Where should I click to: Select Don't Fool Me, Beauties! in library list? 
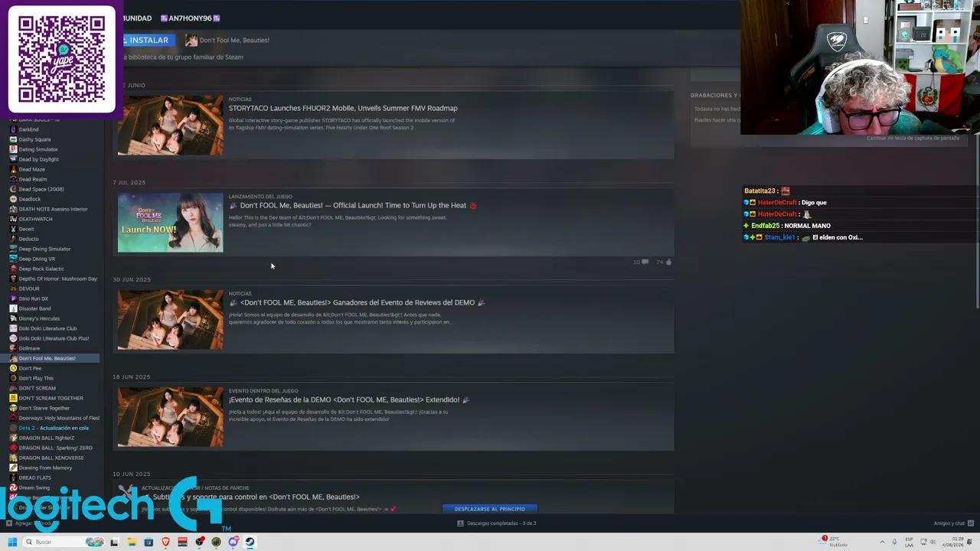(54, 358)
